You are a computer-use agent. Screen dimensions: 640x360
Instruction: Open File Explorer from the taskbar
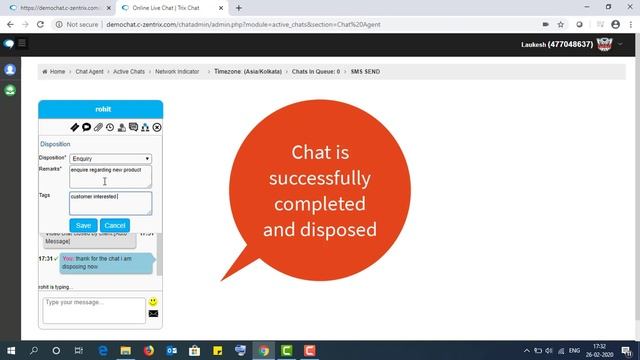[x=126, y=351]
